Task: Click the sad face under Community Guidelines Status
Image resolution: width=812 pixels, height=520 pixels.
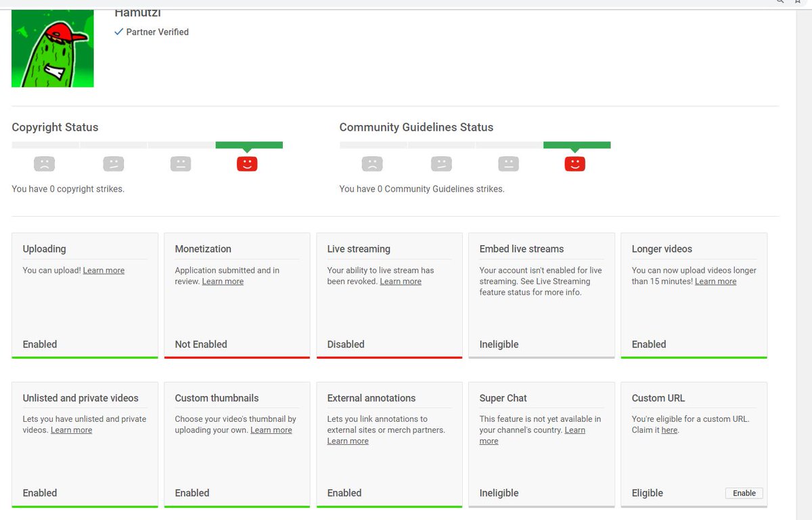Action: point(372,164)
